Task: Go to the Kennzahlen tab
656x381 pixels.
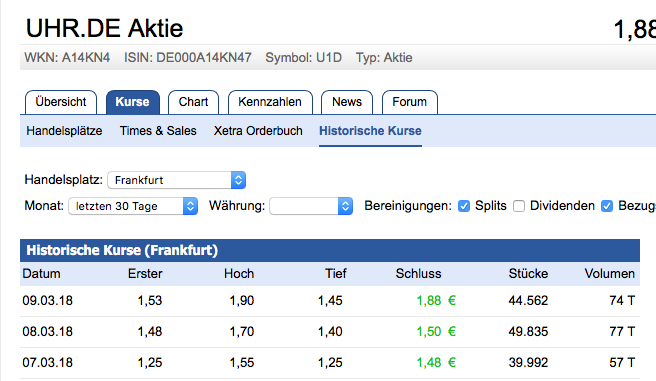Action: 270,102
